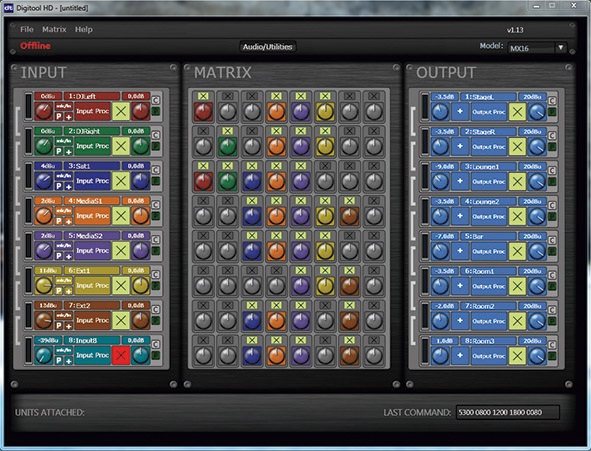Click the 2:DJRight input name field
The width and height of the screenshot is (591, 451).
coord(92,131)
